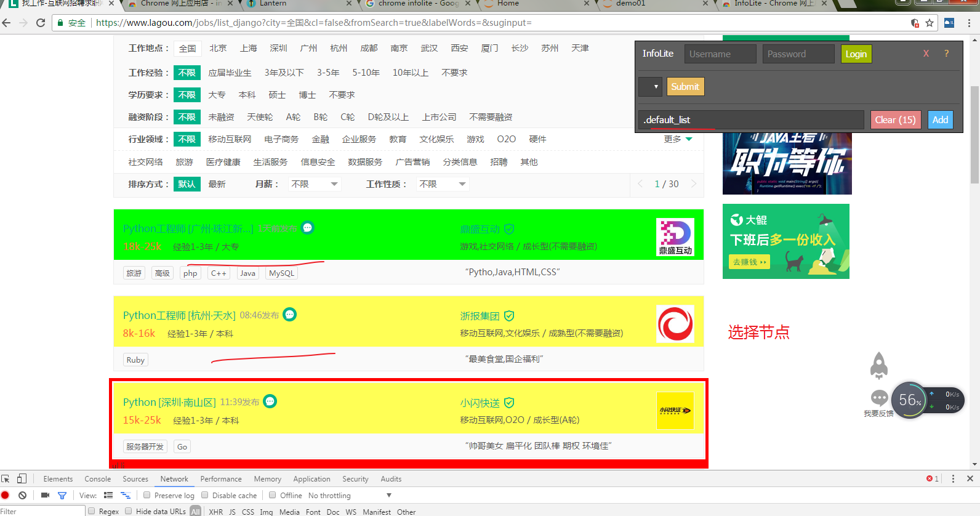980x516 pixels.
Task: Open the Chrome three-dot menu
Action: [x=969, y=23]
